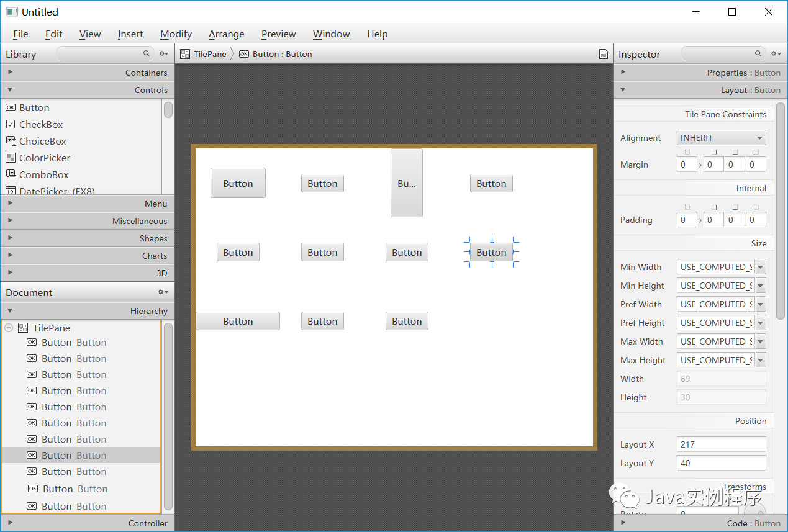This screenshot has height=532, width=788.
Task: Select the wide Button in canvas bottom row
Action: pos(238,321)
